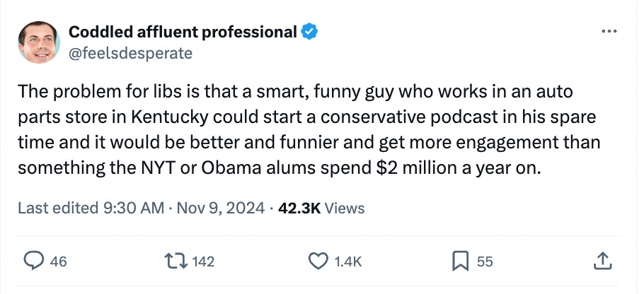Click the 55 bookmarks count
644x294 pixels.
pyautogui.click(x=484, y=261)
